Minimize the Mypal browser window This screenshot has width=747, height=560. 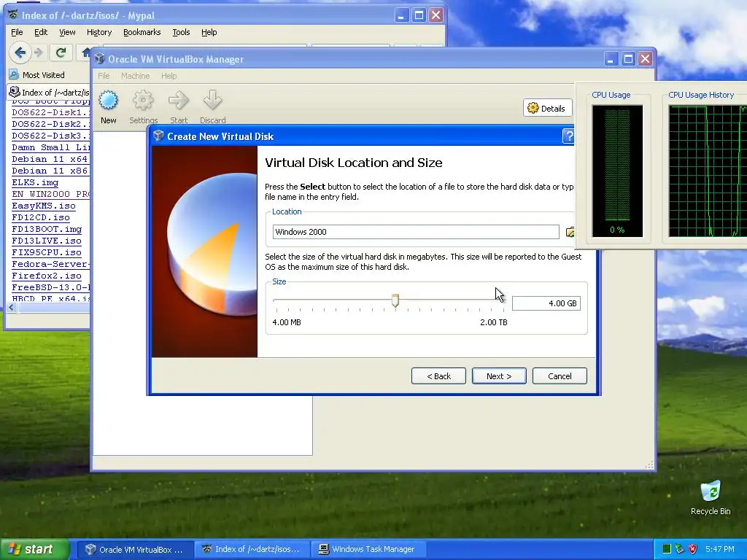coord(402,15)
